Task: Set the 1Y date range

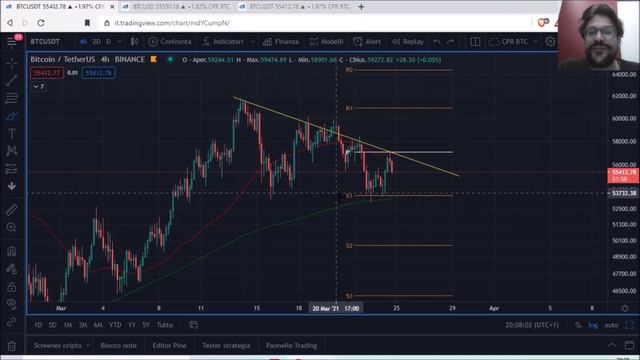Action: (x=132, y=325)
